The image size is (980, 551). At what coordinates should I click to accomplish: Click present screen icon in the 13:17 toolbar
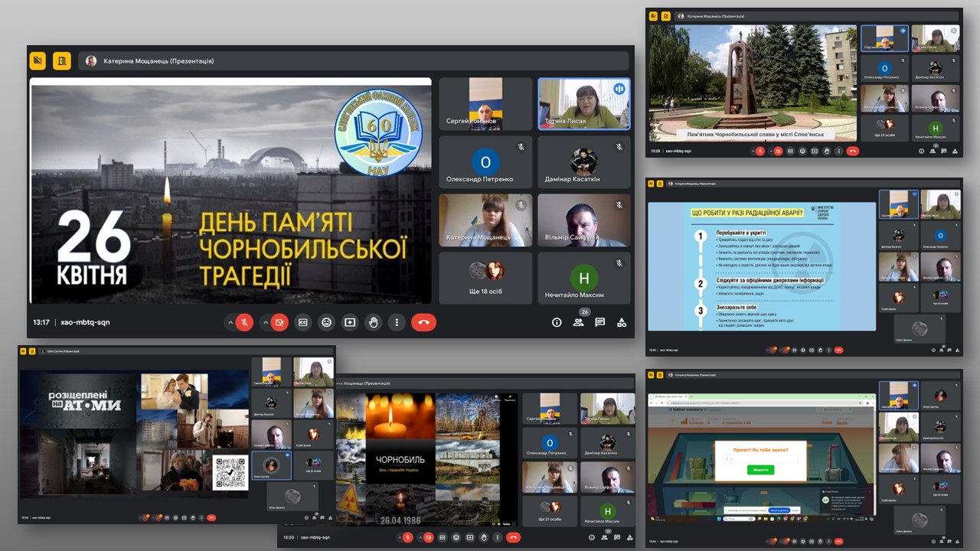[350, 322]
